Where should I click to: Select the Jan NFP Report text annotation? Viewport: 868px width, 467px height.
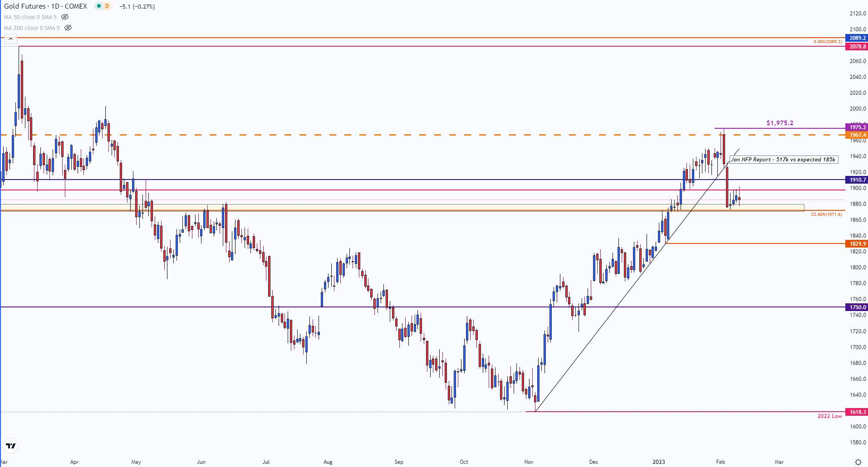click(x=784, y=160)
